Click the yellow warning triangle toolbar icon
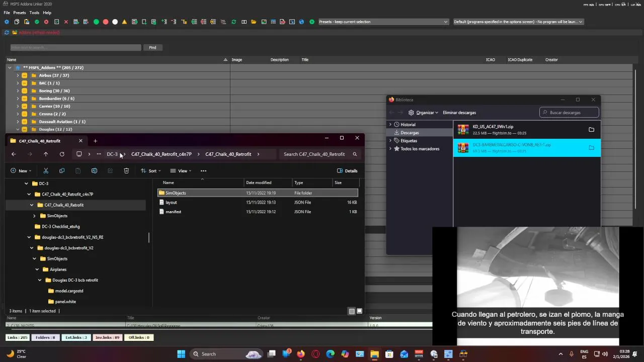 pos(124,22)
